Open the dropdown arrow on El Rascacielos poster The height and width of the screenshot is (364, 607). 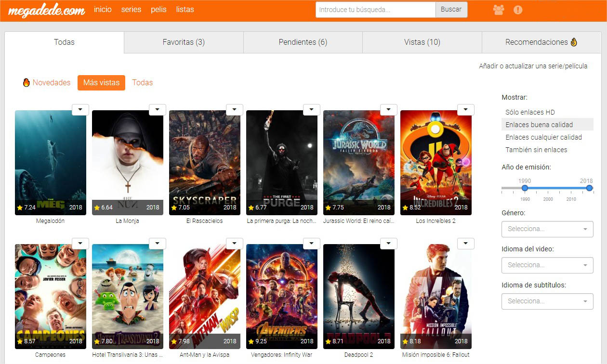click(x=235, y=110)
